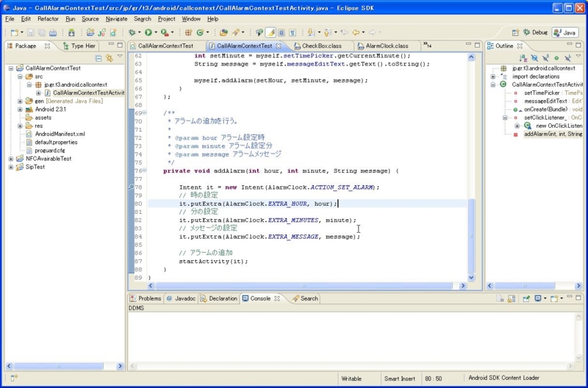This screenshot has width=588, height=388.
Task: Open the Refactor menu
Action: 48,19
